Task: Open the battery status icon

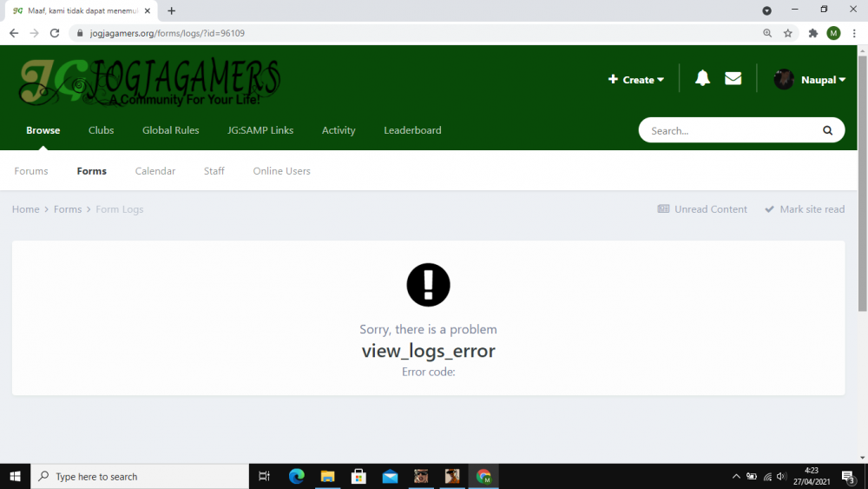Action: point(751,476)
